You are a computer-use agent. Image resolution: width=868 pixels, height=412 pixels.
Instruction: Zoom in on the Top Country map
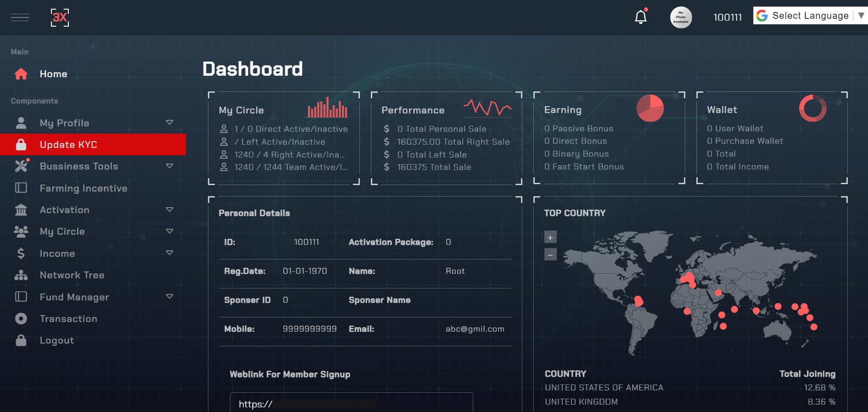tap(550, 237)
